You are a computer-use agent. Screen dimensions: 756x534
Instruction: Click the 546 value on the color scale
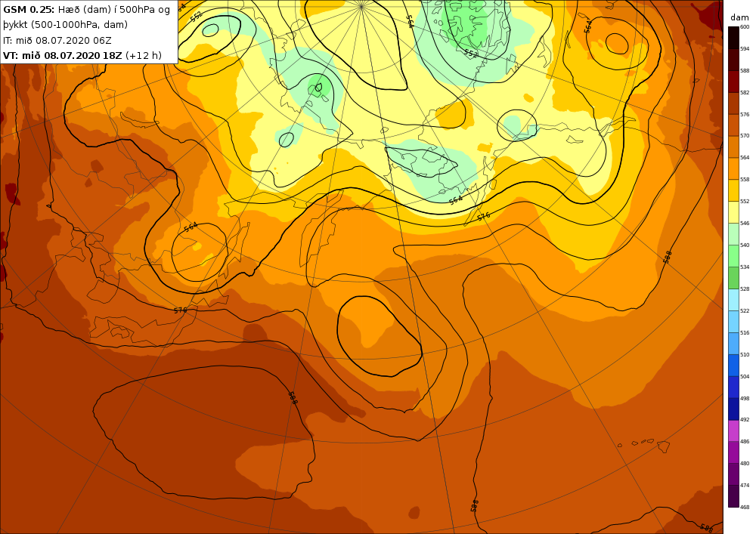click(745, 224)
